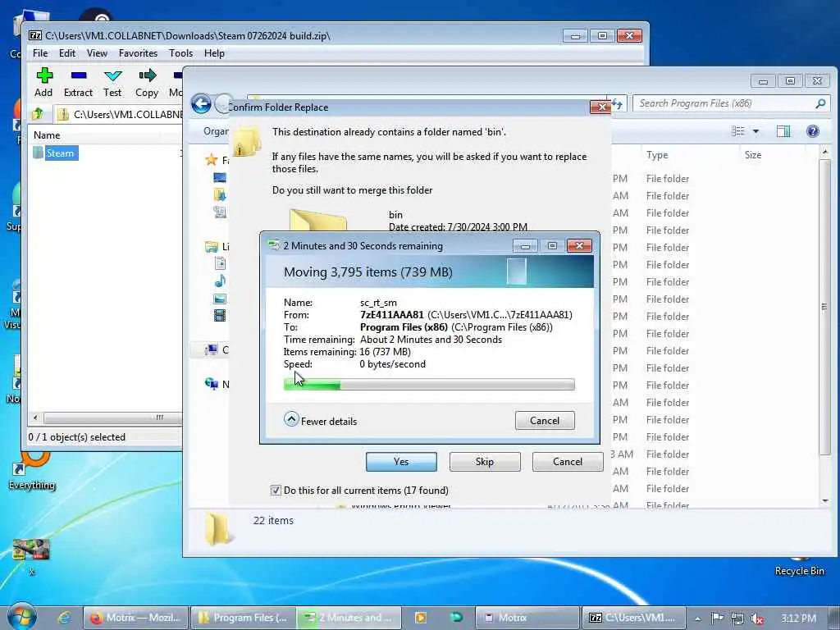Click the Libraries icon in navigation pane
The width and height of the screenshot is (840, 630).
point(211,246)
